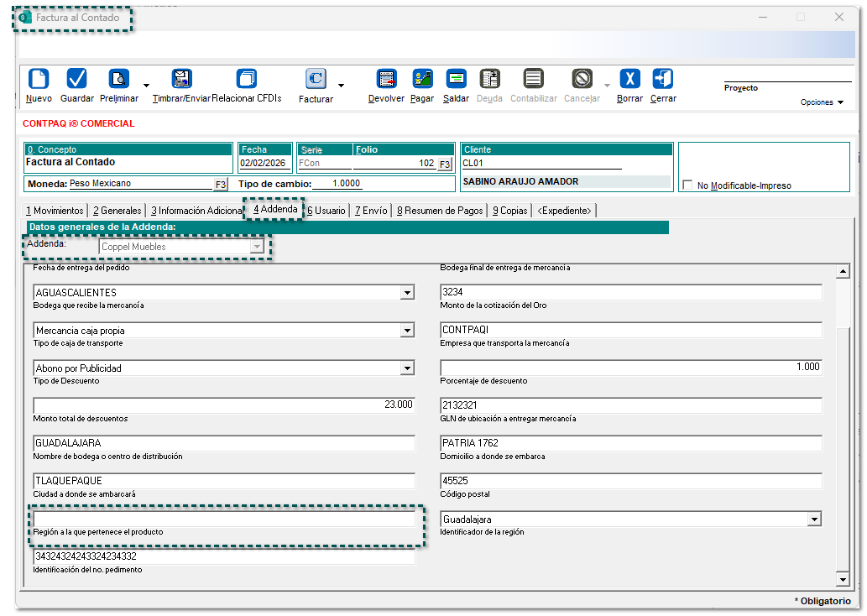Screen dimensions: 867x616
Task: Close the form using Cerrar icon
Action: click(x=663, y=80)
